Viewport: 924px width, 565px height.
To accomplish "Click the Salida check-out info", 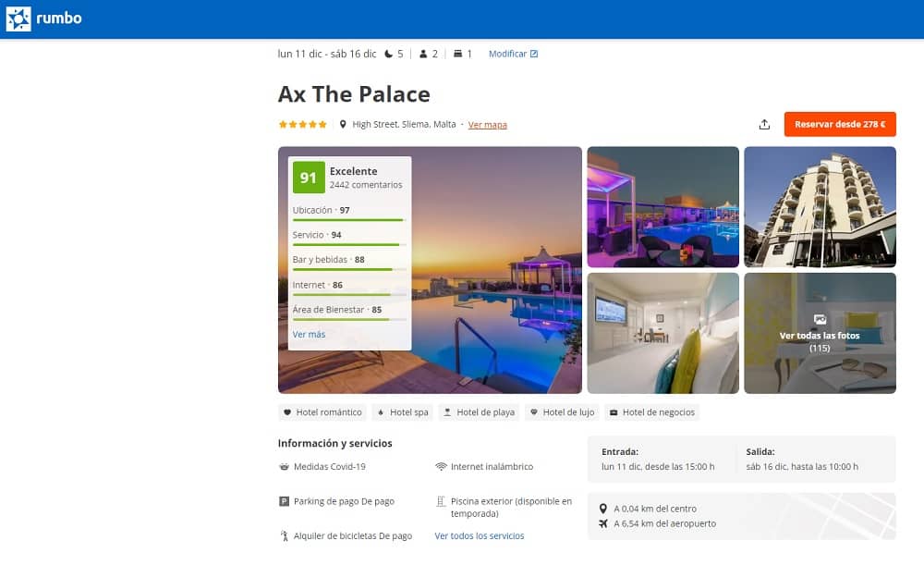I will pos(802,460).
